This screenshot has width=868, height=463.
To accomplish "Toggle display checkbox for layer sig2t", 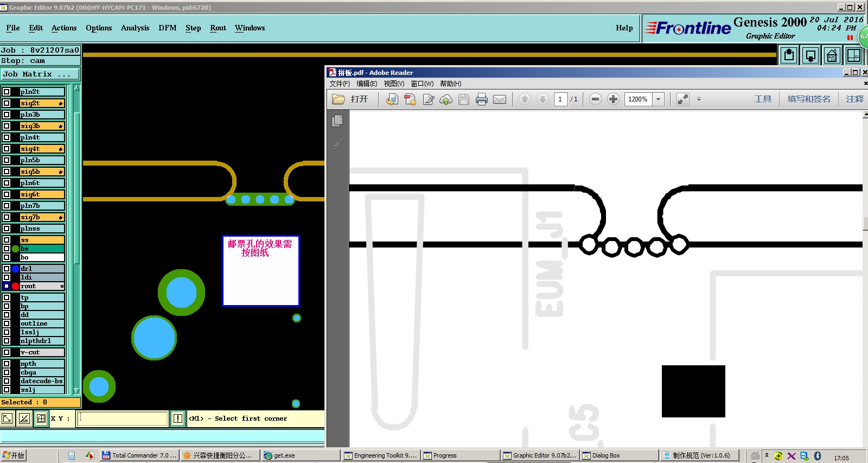I will [7, 103].
